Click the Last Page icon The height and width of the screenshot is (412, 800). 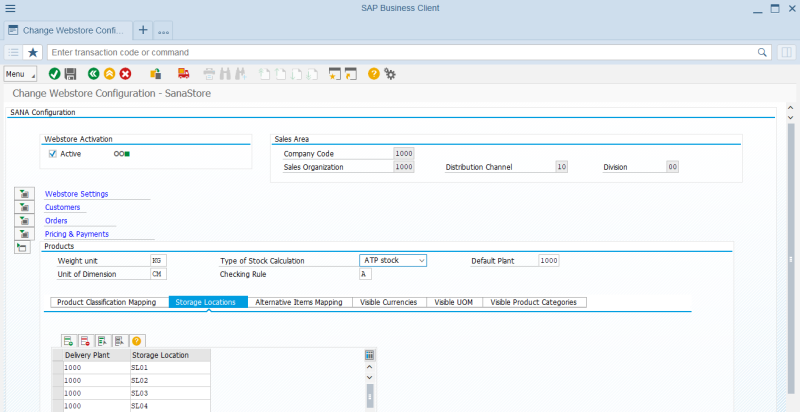312,74
